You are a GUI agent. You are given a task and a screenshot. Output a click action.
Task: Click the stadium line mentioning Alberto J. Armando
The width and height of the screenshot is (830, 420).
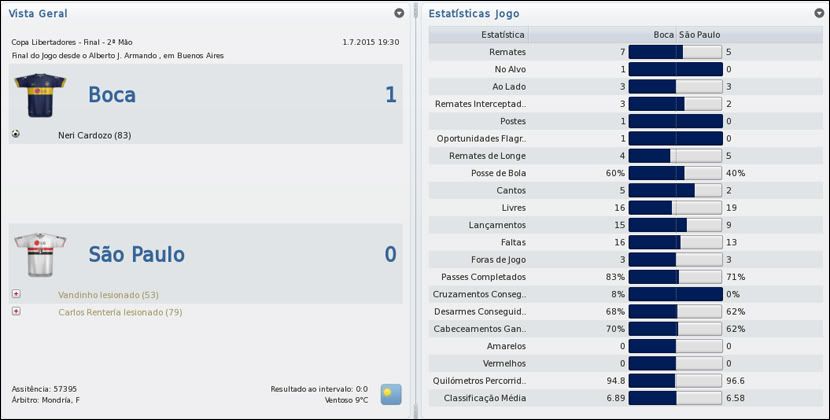pyautogui.click(x=118, y=56)
